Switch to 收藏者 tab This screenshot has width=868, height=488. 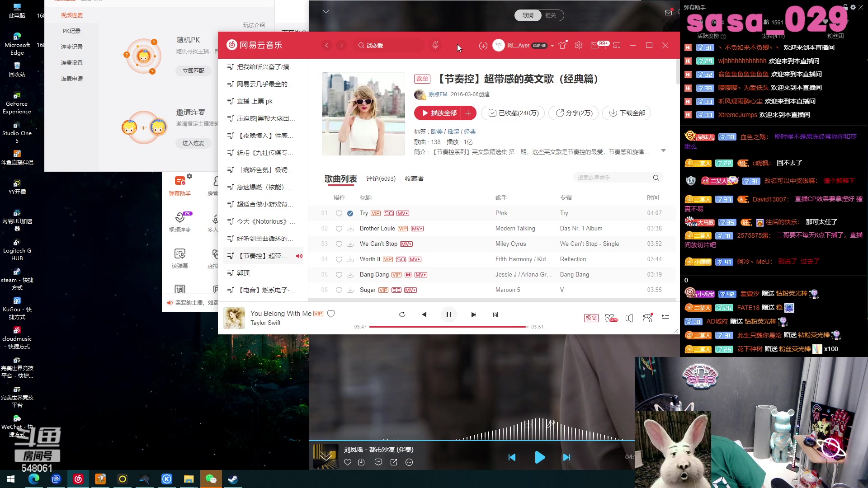pyautogui.click(x=414, y=179)
